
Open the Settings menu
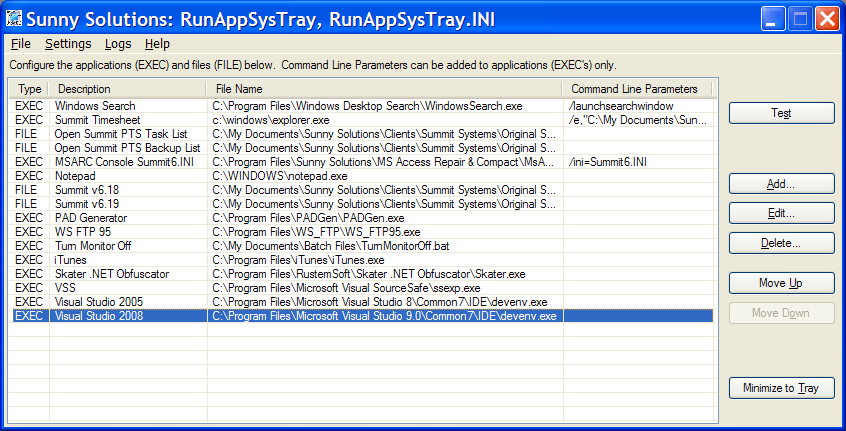[68, 44]
